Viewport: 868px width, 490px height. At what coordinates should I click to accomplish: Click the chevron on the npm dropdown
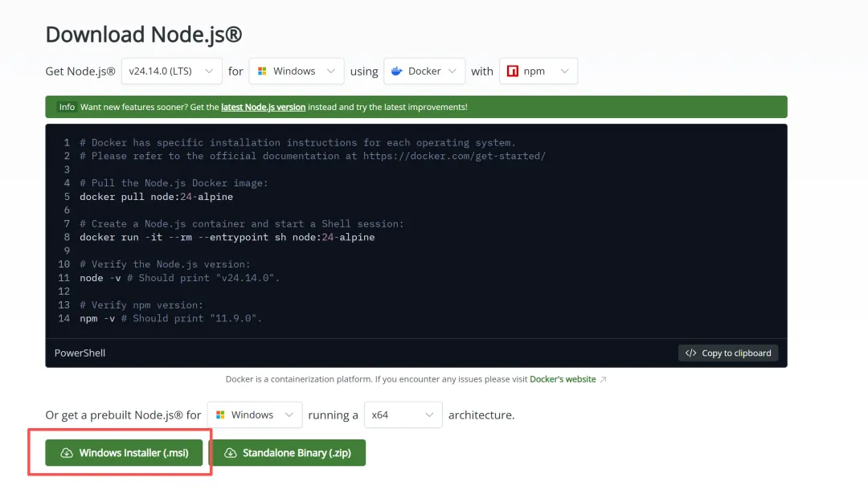click(564, 71)
